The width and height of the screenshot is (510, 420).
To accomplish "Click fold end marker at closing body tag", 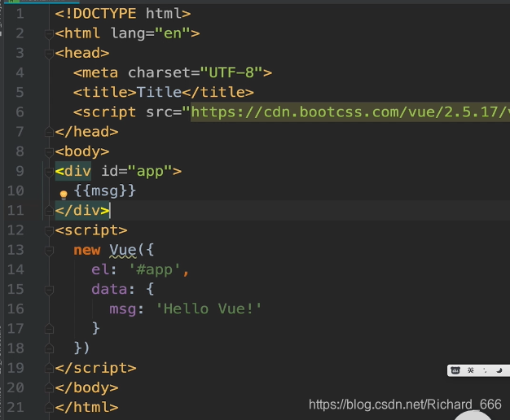I will coord(49,388).
